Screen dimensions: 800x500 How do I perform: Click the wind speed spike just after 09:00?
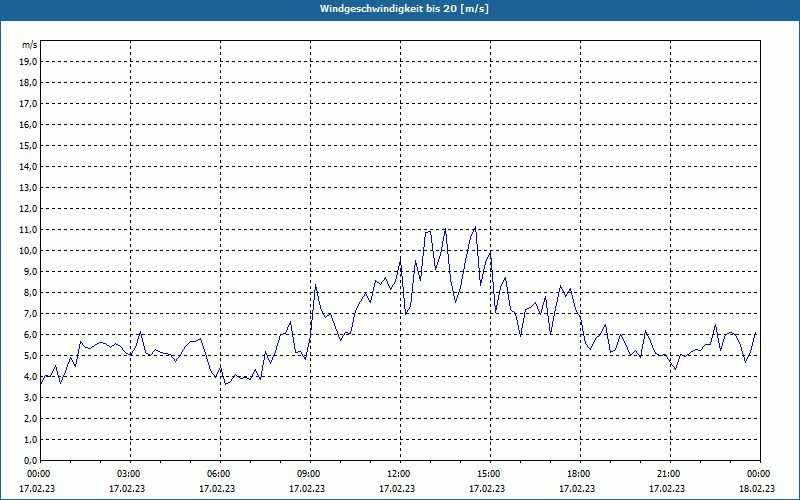[316, 285]
